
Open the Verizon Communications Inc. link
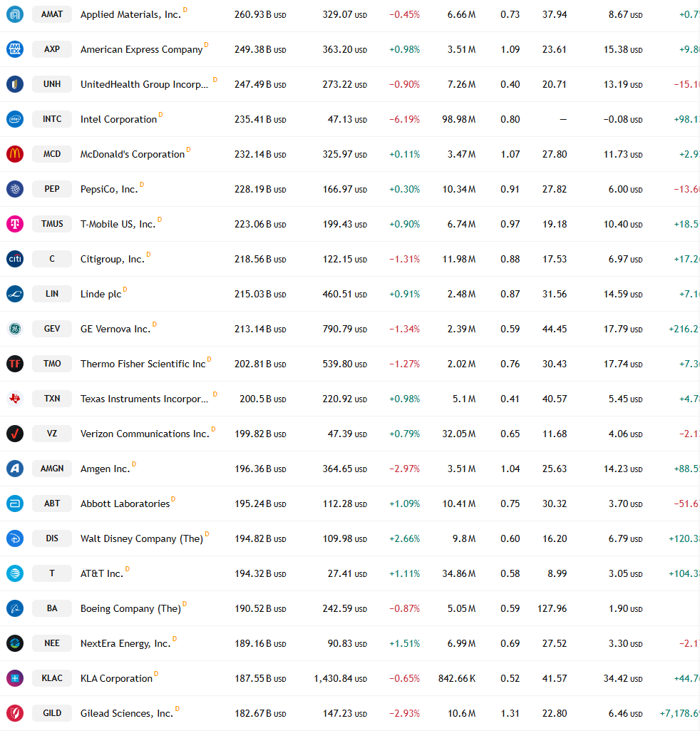(145, 434)
